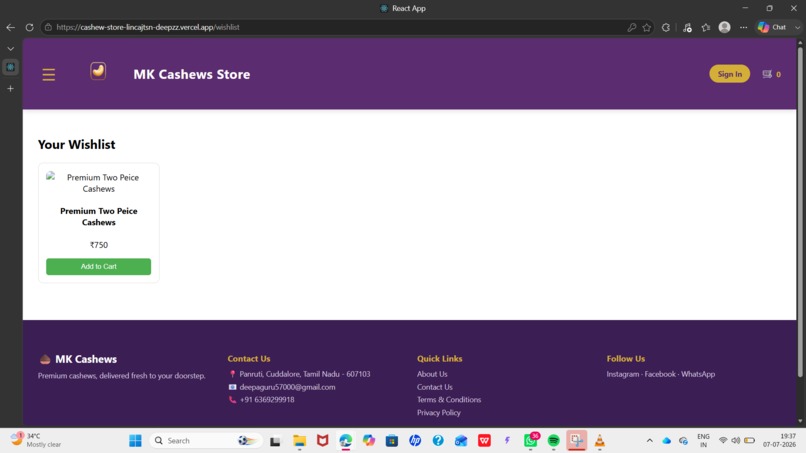Click the taskbar Search box
This screenshot has height=453, width=806.
coord(206,441)
